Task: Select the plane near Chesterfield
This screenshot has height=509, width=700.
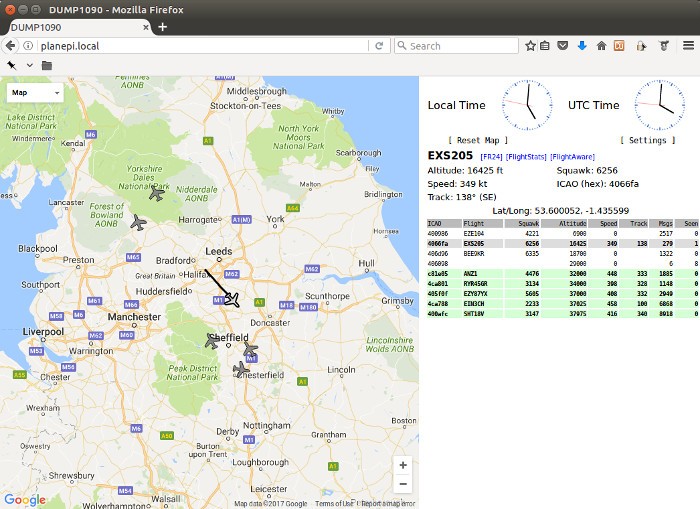Action: tap(241, 370)
